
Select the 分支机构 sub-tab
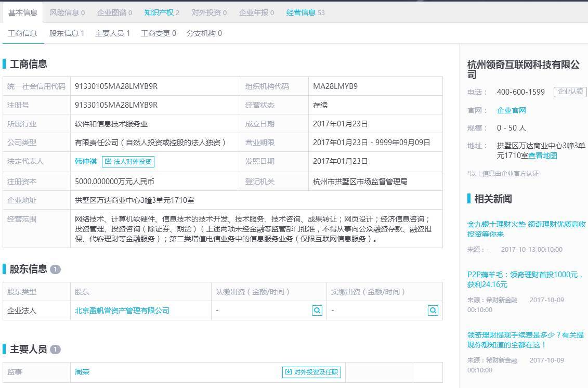[204, 33]
